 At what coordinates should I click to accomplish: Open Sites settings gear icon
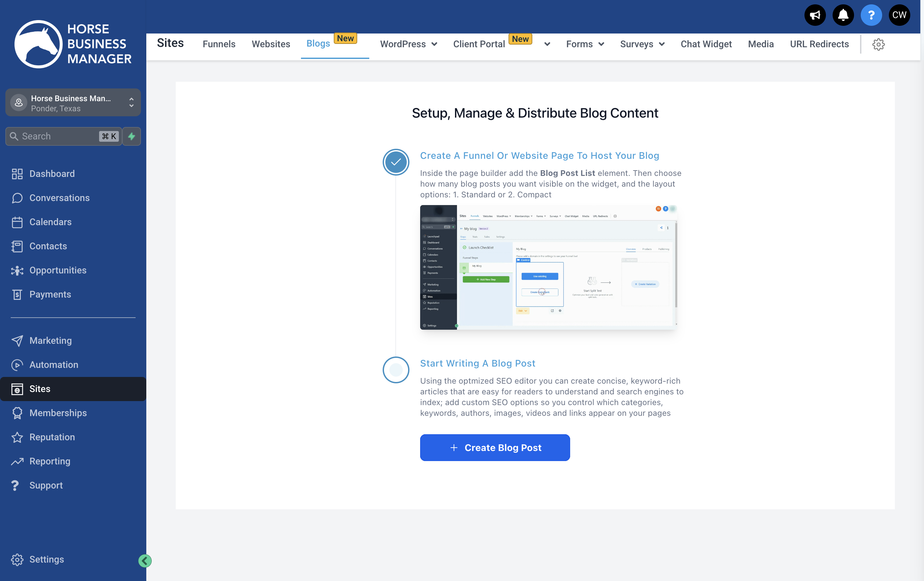point(878,44)
